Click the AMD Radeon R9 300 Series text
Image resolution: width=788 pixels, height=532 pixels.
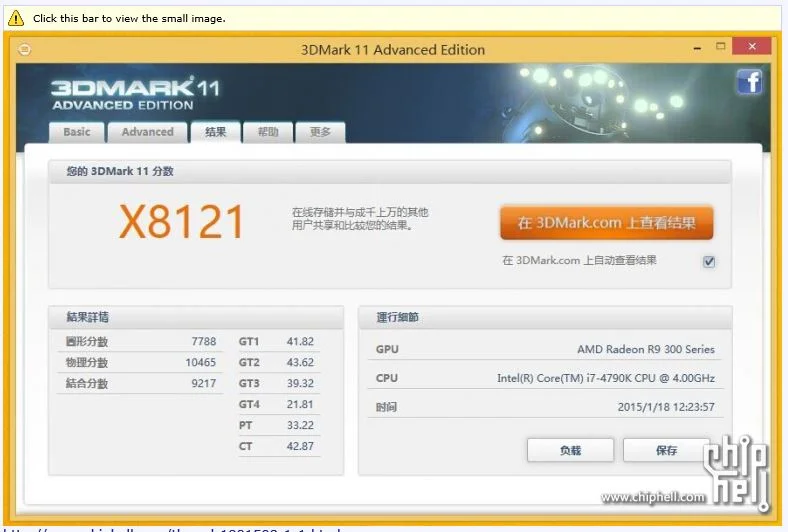click(646, 349)
